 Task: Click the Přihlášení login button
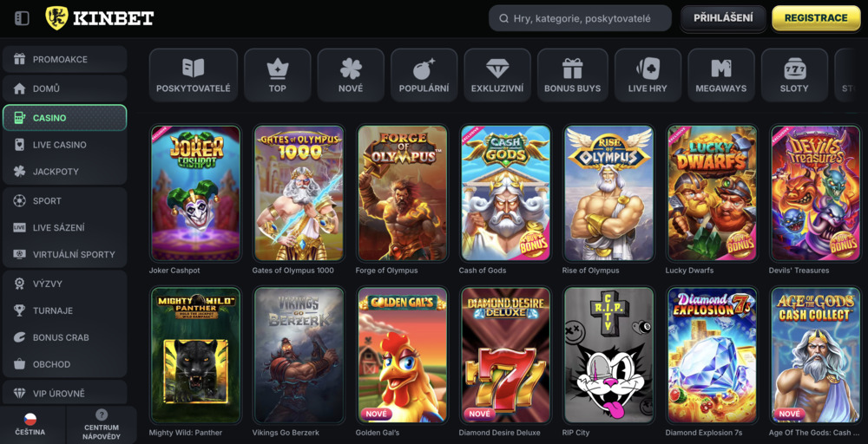tap(722, 18)
